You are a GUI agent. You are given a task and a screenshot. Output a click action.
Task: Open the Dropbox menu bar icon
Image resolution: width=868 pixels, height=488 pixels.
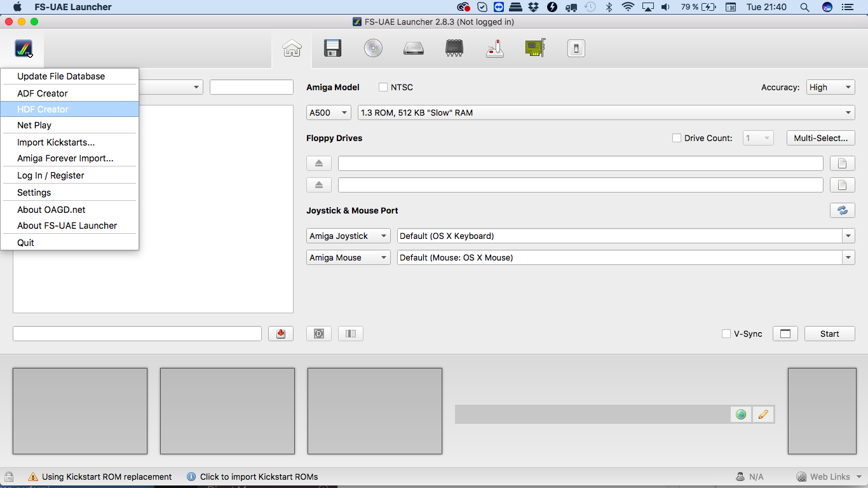click(533, 7)
